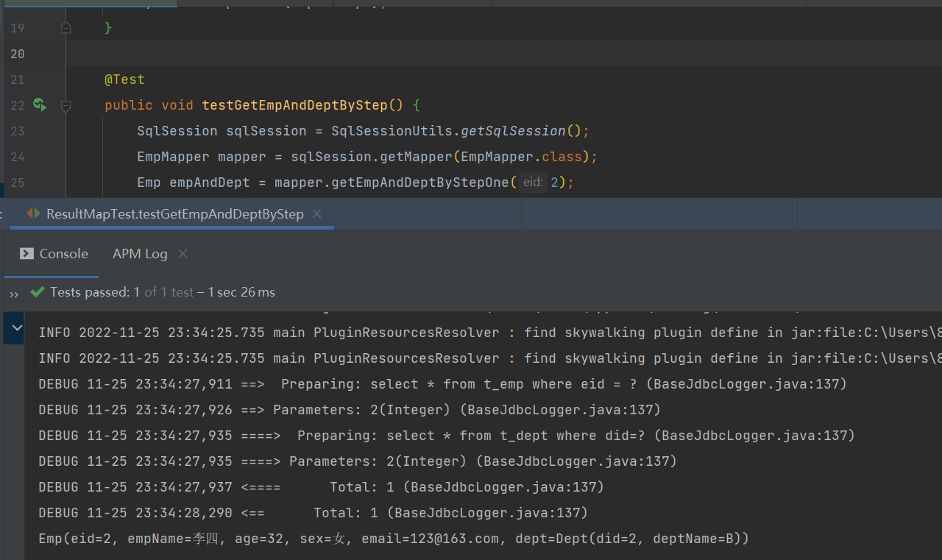Viewport: 942px width, 560px height.
Task: Switch to the Console tab
Action: point(63,254)
